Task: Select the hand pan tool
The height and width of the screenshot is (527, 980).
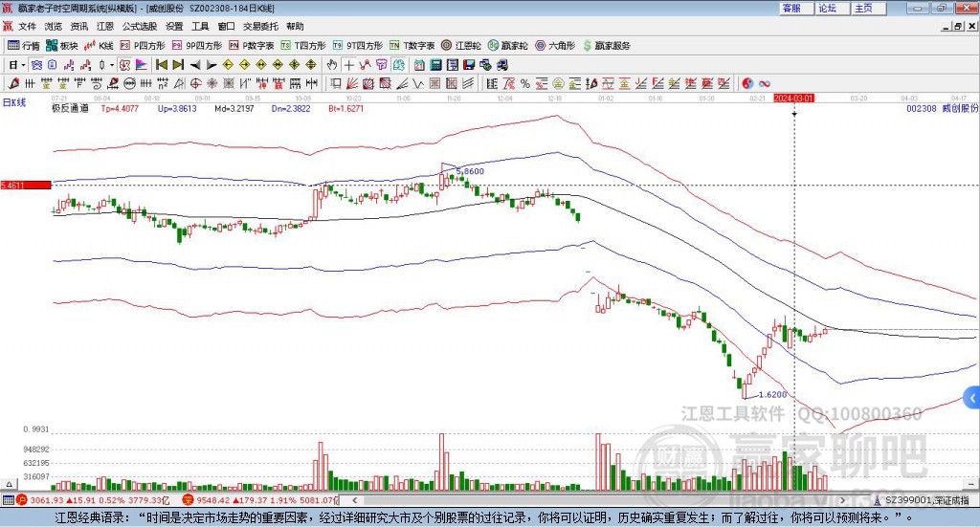Action: pos(332,65)
